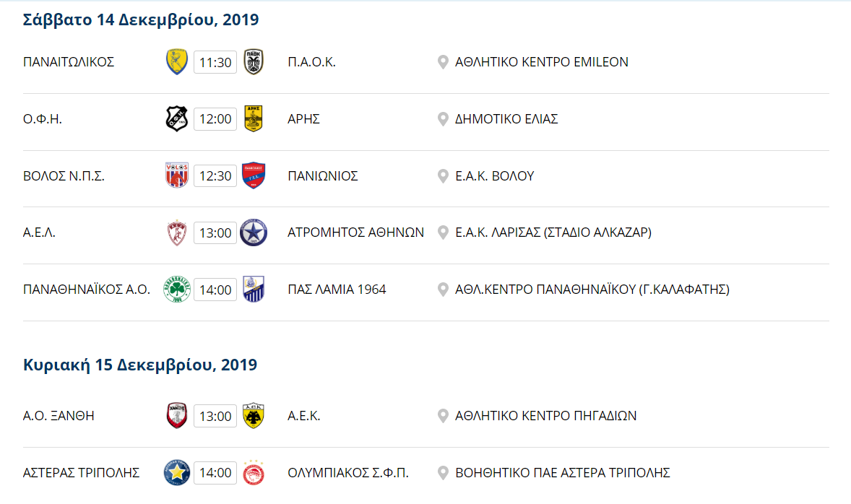851x504 pixels.
Task: Open ΑΘΛΗΤΙΚΟ ΚΕΝΤΡΟ EMILEON venue link
Action: point(542,62)
